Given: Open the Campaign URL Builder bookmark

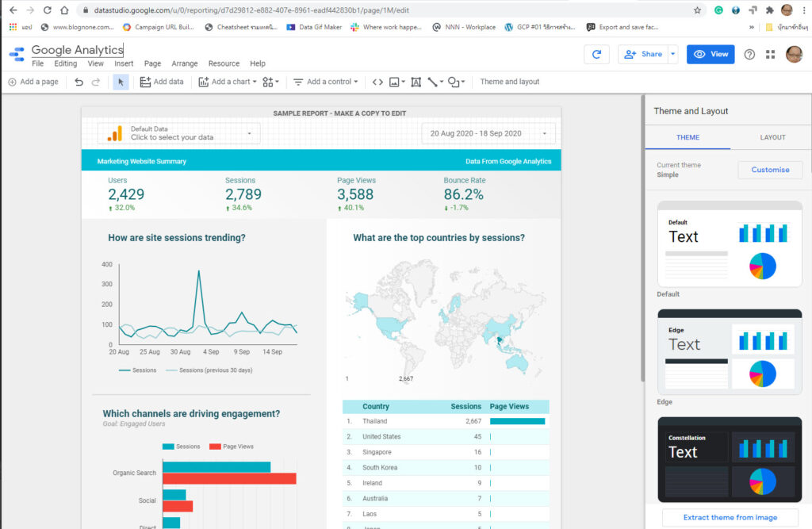Looking at the screenshot, I should (x=159, y=27).
